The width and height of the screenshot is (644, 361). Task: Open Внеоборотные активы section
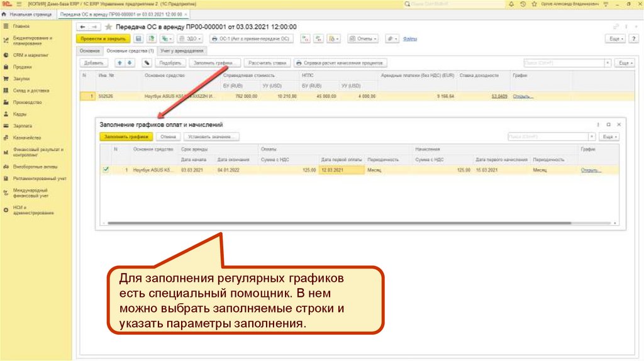35,167
